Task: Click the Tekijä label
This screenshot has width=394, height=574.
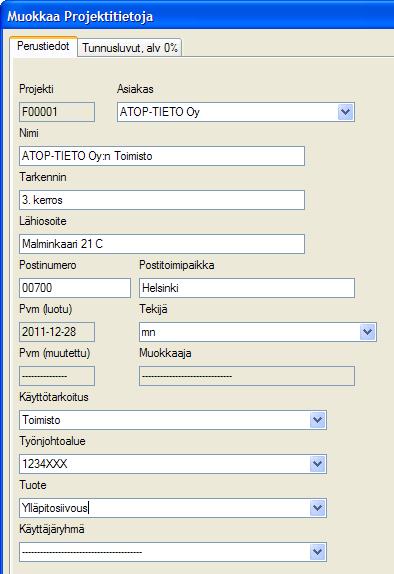Action: point(153,309)
